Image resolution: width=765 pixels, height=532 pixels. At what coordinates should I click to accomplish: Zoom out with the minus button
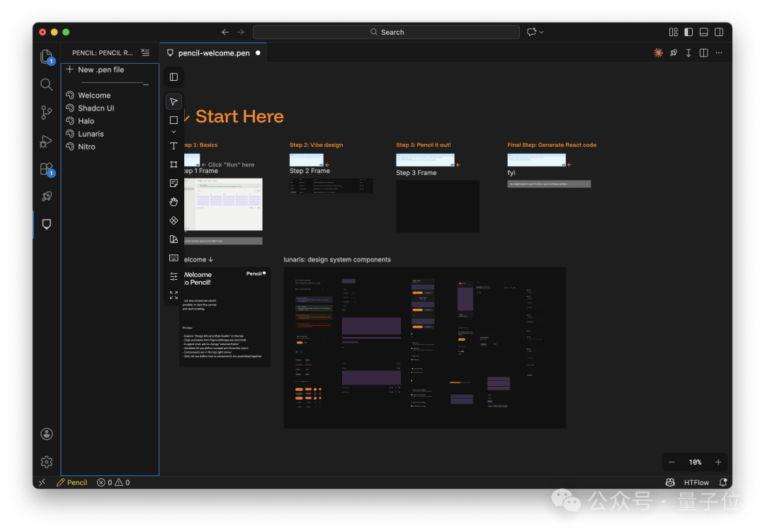[671, 462]
